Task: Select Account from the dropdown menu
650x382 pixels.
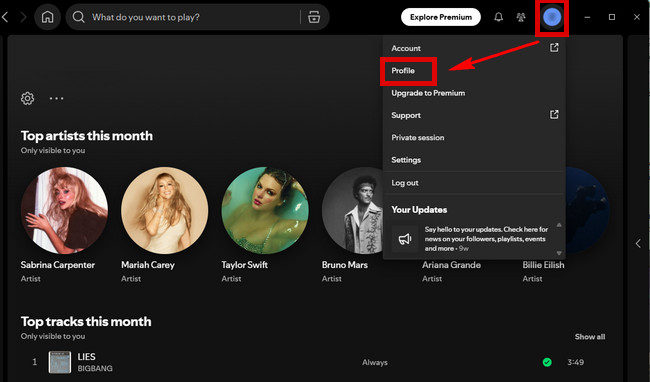Action: (474, 48)
